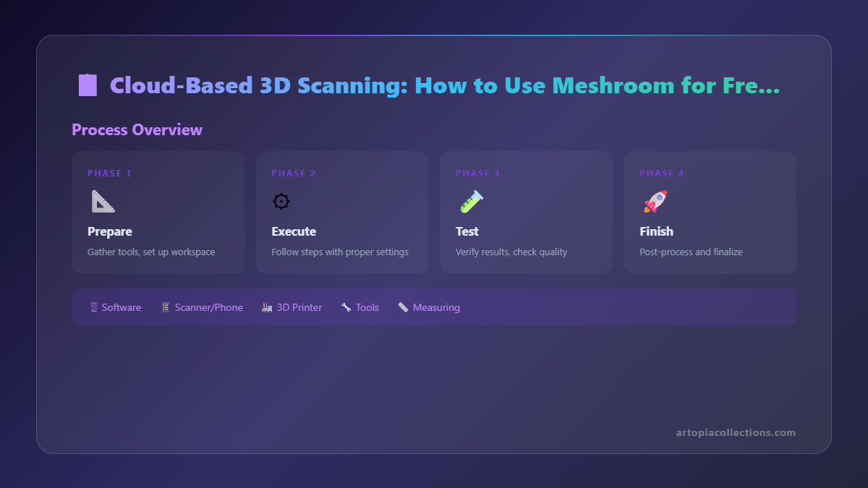Click the Phase 1 Prepare ruler icon
This screenshot has height=488, width=868.
pyautogui.click(x=103, y=202)
